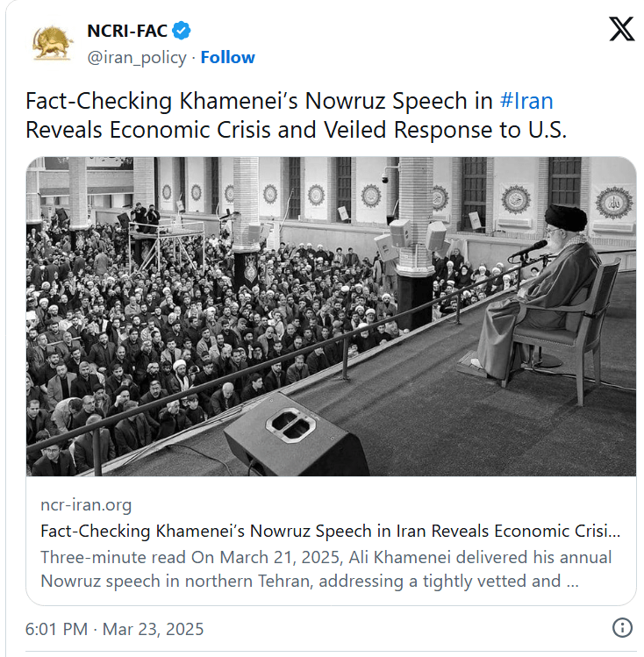The image size is (644, 657).
Task: Open the NCRI-FAC profile name
Action: (x=126, y=32)
